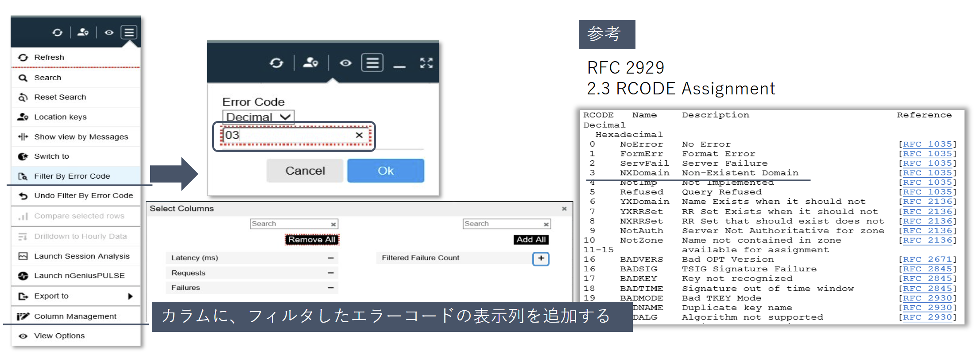Open the hamburger menu in left panel toolbar
This screenshot has width=980, height=355.
click(x=129, y=32)
